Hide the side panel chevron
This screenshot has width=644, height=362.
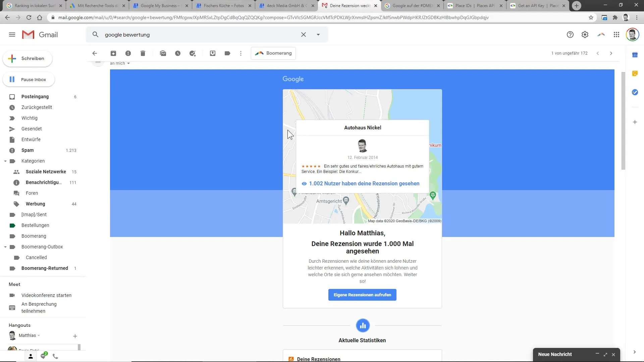(634, 352)
